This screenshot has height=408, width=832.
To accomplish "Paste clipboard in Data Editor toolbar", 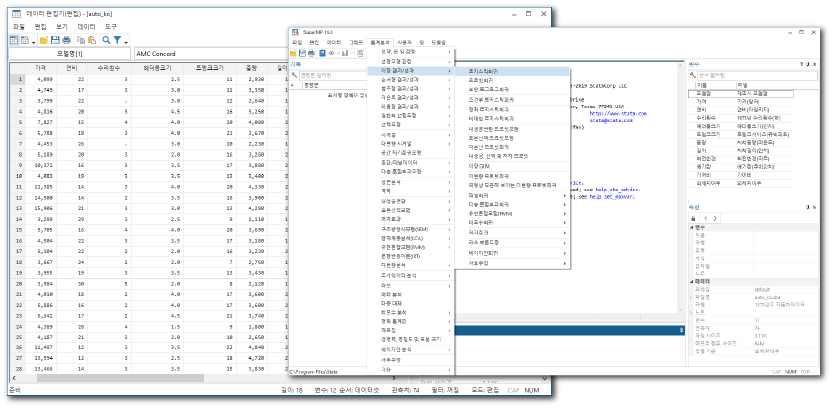I will (92, 40).
